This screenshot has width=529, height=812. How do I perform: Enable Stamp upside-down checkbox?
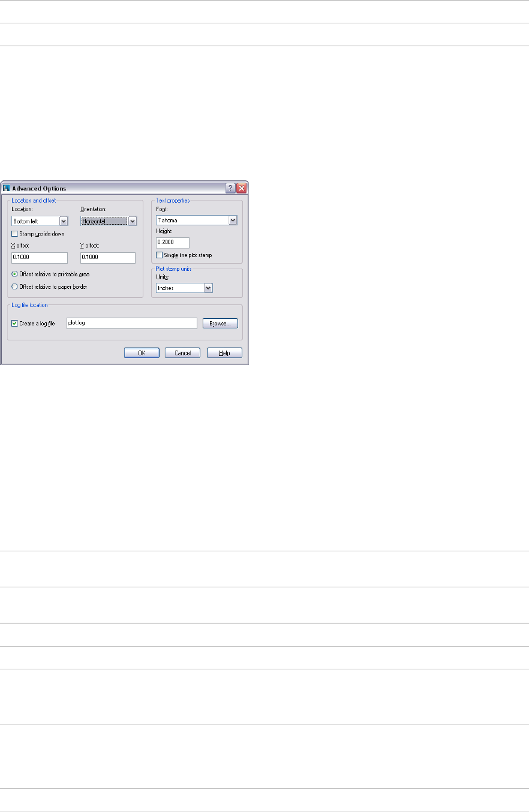point(15,234)
